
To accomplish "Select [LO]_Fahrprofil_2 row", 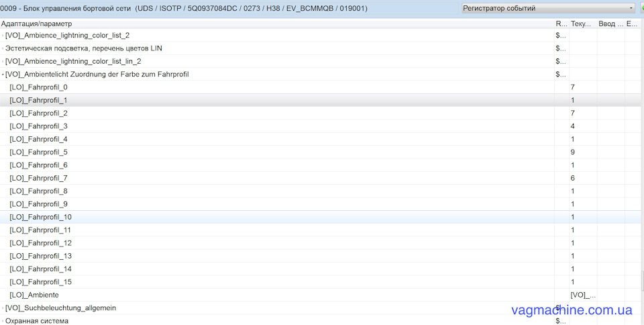I will click(321, 113).
